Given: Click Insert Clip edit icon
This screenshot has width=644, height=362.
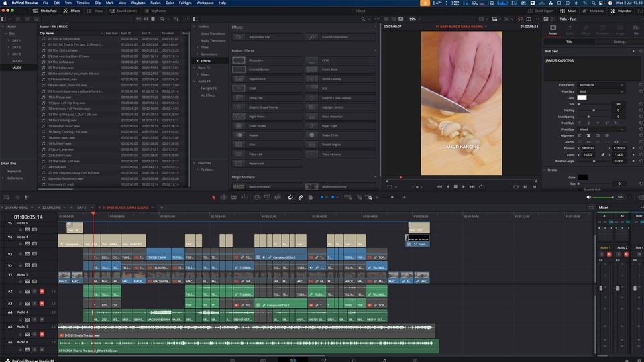Looking at the screenshot, I should pyautogui.click(x=257, y=197).
